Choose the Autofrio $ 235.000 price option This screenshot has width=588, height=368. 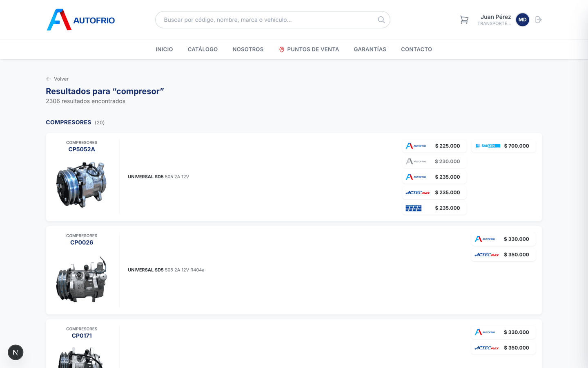click(434, 177)
